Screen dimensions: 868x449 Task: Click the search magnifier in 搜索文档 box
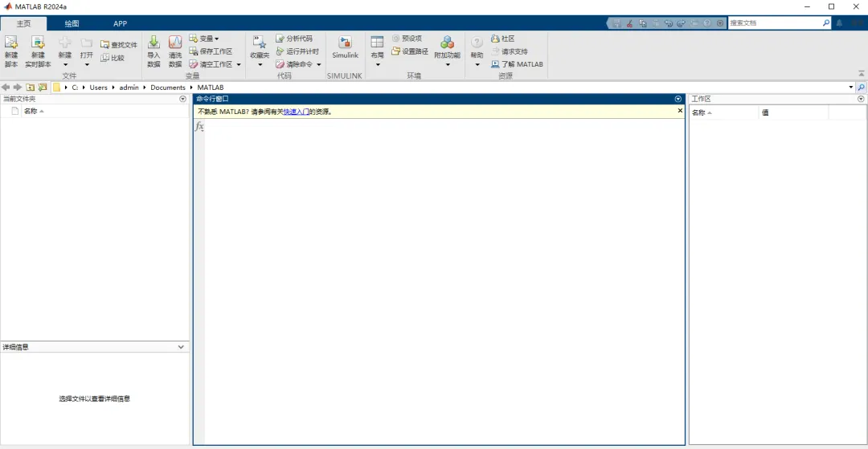coord(826,23)
